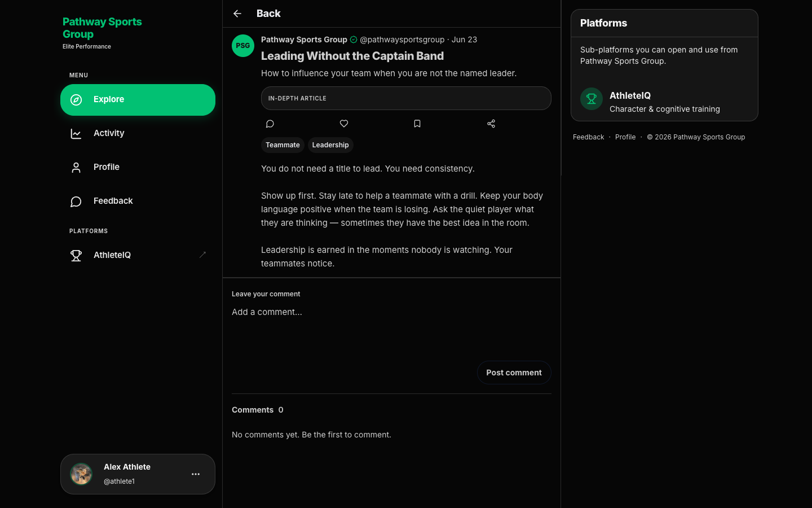Click the Jun 23 post date
812x508 pixels.
click(464, 40)
